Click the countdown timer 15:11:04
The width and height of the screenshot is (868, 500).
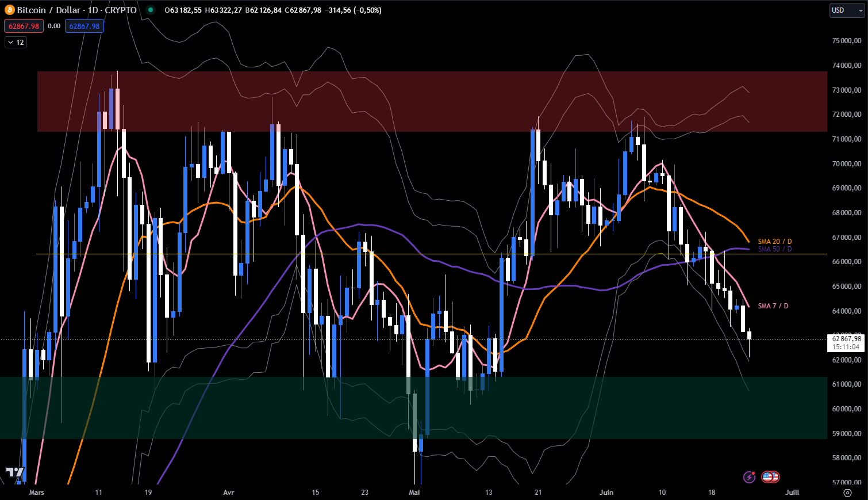846,348
